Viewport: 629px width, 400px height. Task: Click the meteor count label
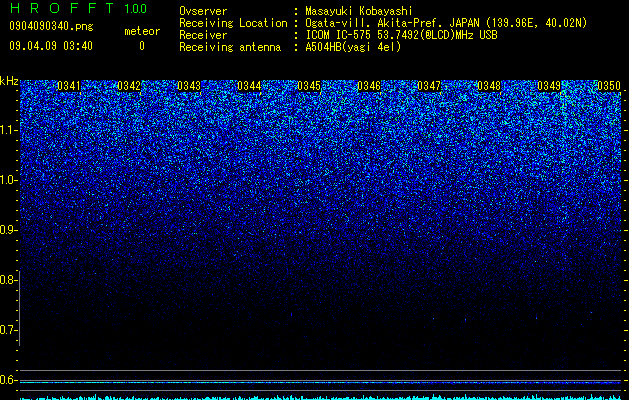(x=142, y=31)
